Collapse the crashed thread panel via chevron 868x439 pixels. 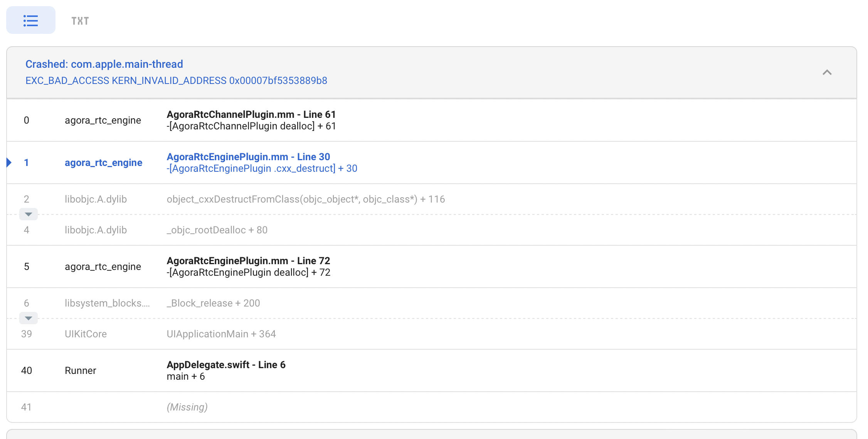pyautogui.click(x=828, y=72)
